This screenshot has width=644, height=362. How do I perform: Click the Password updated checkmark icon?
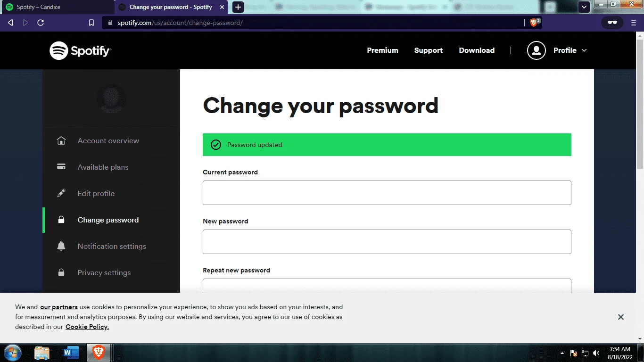(x=216, y=145)
